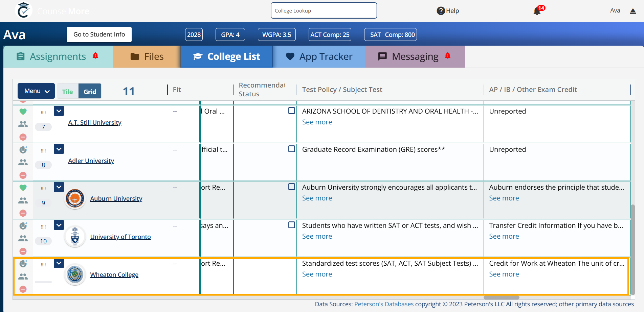Viewport: 644px width, 312px height.
Task: Remove A.T. Still University with red minus icon
Action: pyautogui.click(x=23, y=137)
